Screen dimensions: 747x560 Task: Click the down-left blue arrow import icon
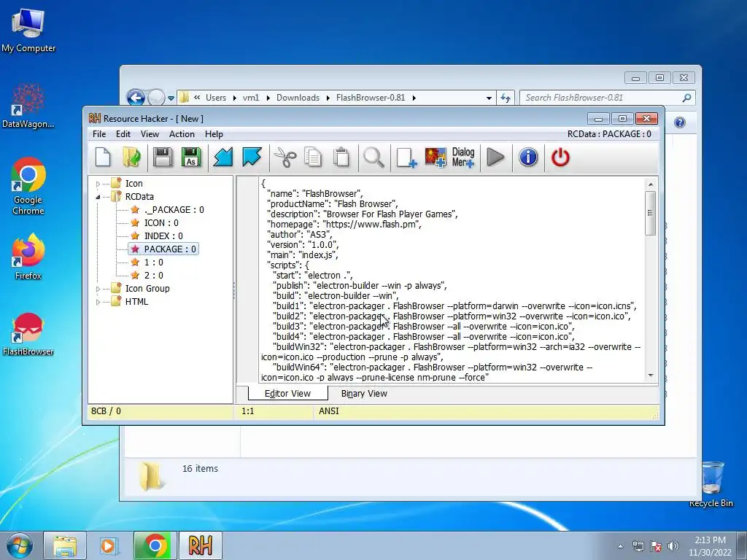click(223, 157)
